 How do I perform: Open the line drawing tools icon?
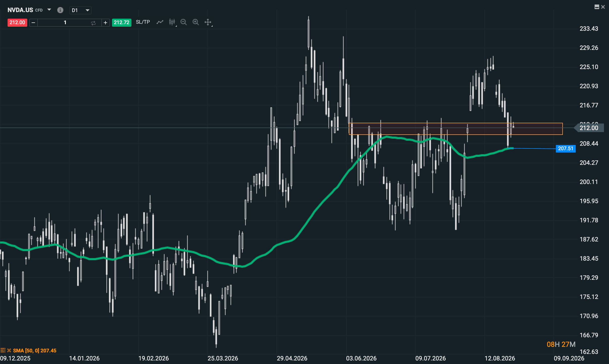160,22
